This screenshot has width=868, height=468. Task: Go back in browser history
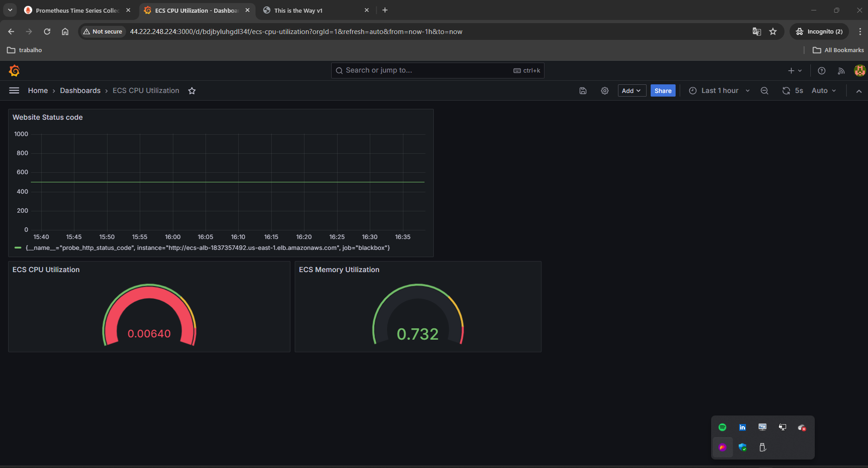(x=11, y=31)
